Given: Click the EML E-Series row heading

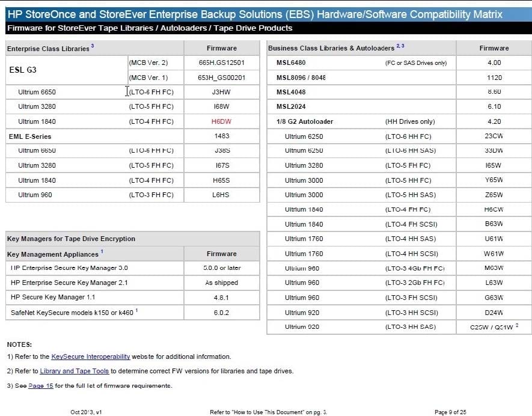Looking at the screenshot, I should pos(31,136).
